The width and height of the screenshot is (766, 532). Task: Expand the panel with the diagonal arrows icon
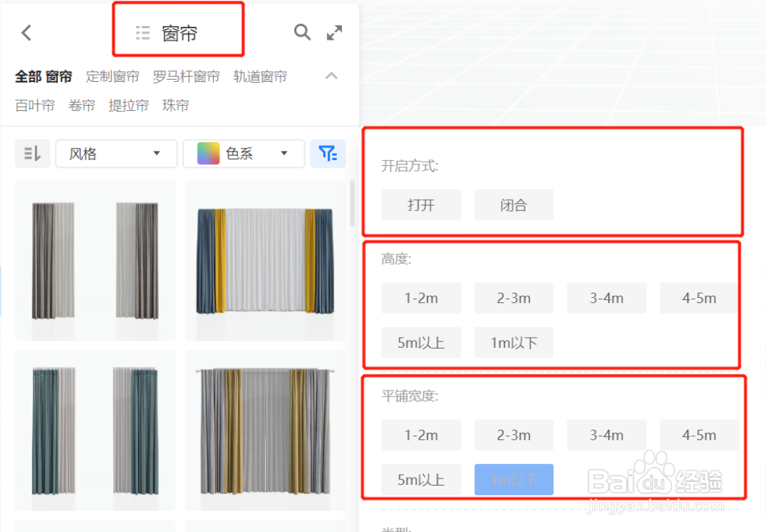pos(335,33)
